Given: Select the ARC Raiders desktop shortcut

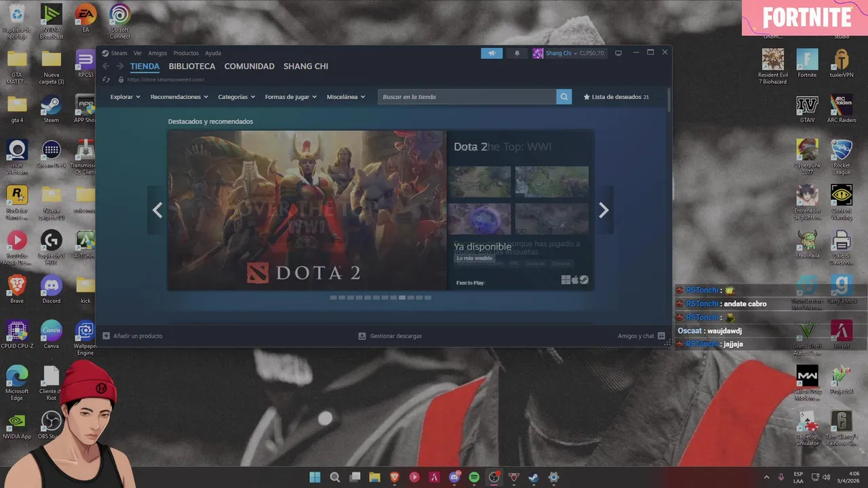Looking at the screenshot, I should click(x=842, y=109).
